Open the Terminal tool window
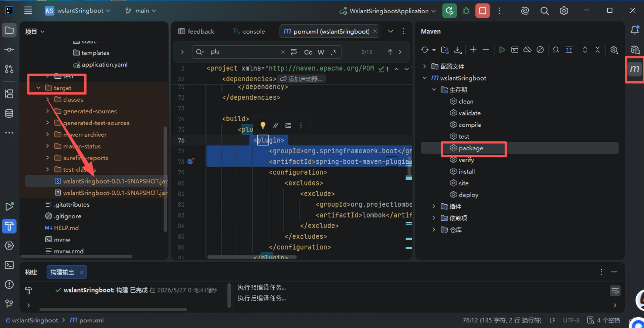 (x=9, y=265)
